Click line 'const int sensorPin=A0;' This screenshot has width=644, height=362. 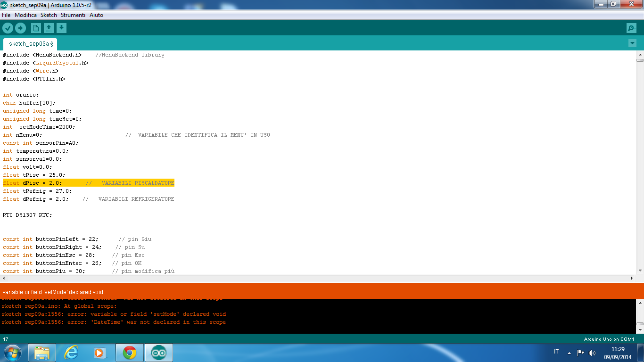[41, 143]
